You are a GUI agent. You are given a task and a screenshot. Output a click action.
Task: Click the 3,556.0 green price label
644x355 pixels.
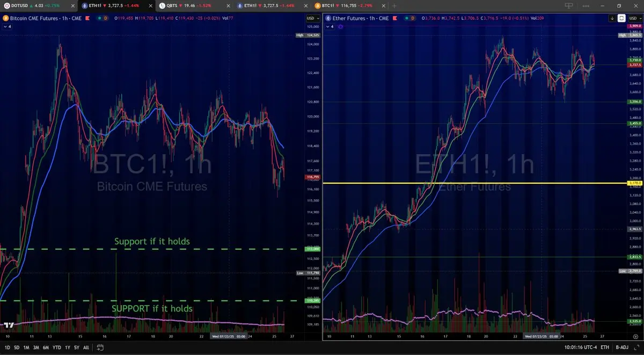[x=635, y=102]
